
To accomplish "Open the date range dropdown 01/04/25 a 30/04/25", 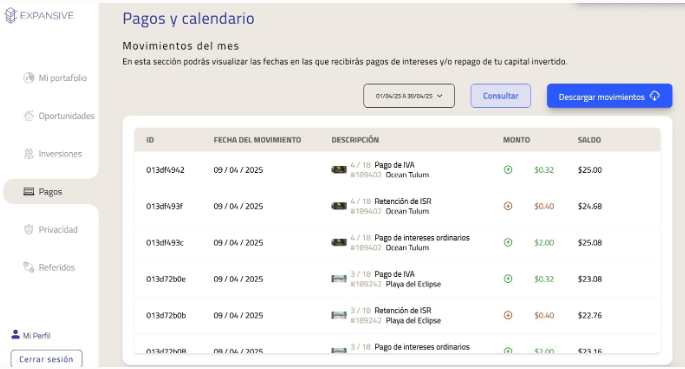I will click(x=409, y=96).
